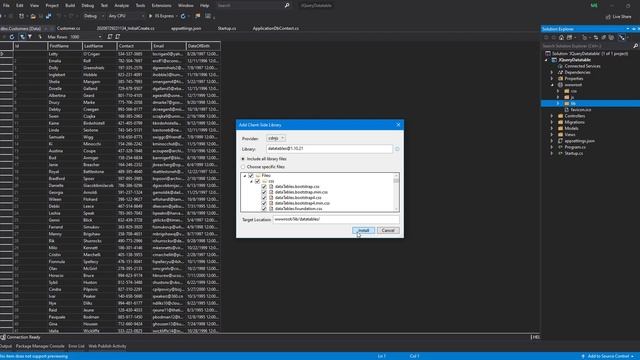Toggle dataTables.bootstrap4.css checkbox

tap(264, 198)
